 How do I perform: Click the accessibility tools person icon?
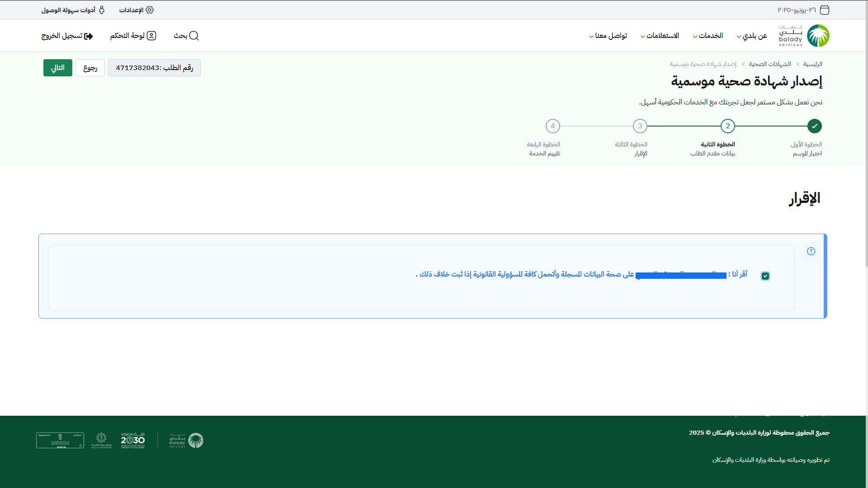(102, 10)
